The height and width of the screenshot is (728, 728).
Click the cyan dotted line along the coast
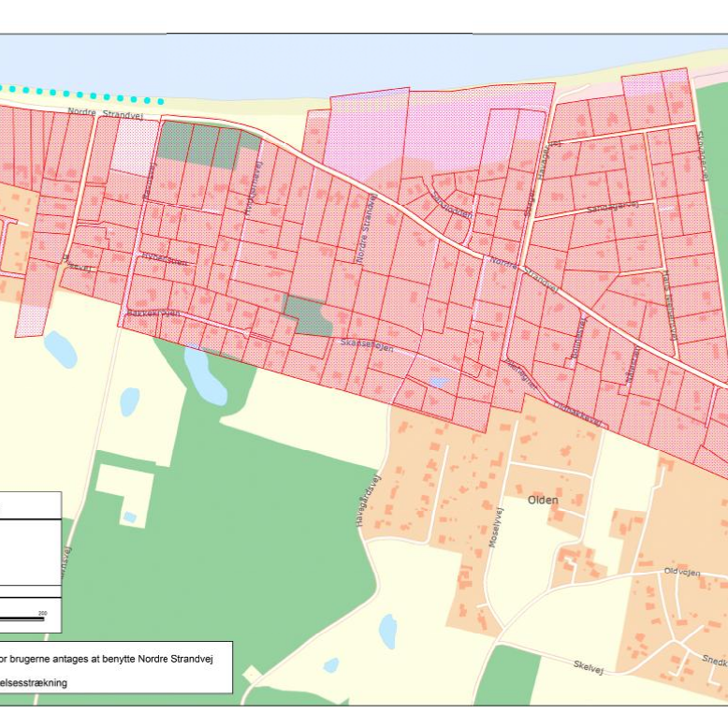pyautogui.click(x=84, y=95)
